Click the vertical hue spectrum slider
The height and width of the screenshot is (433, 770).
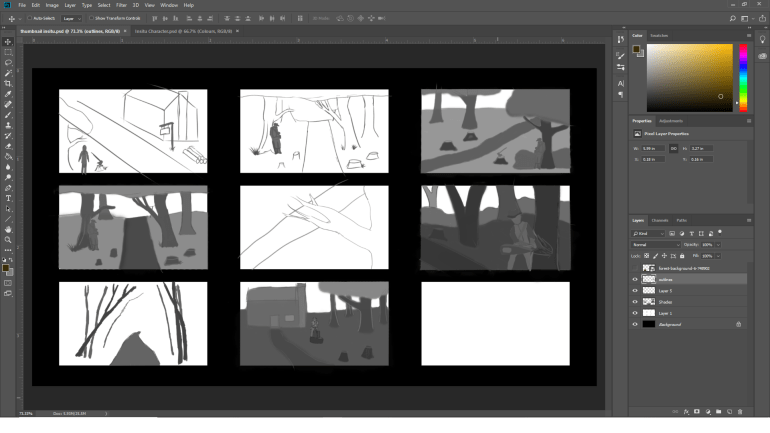click(x=743, y=78)
